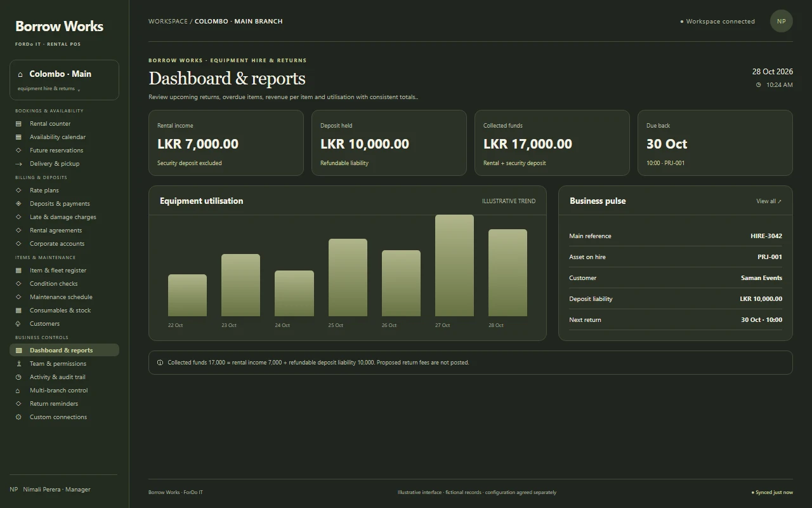812x508 pixels.
Task: Click the HIRE-3042 main reference value
Action: point(766,236)
